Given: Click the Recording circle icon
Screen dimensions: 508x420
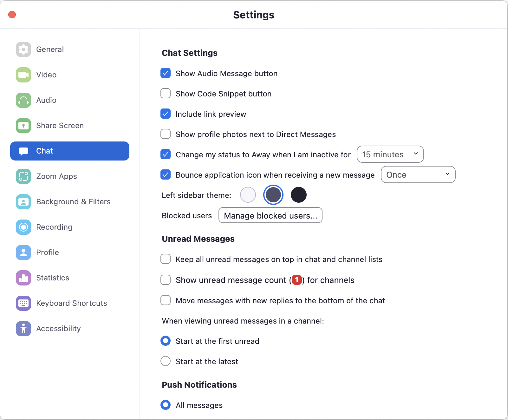Looking at the screenshot, I should click(x=23, y=227).
